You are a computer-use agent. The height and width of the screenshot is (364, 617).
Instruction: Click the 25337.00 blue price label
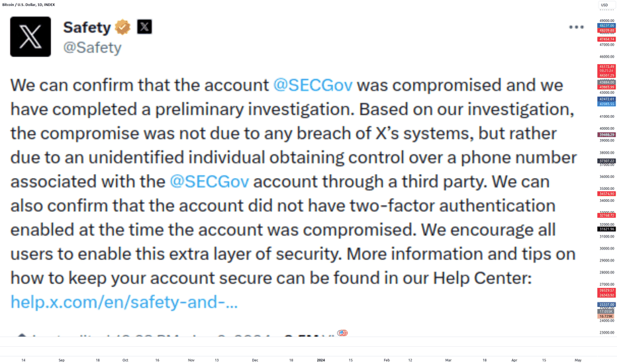click(x=606, y=304)
